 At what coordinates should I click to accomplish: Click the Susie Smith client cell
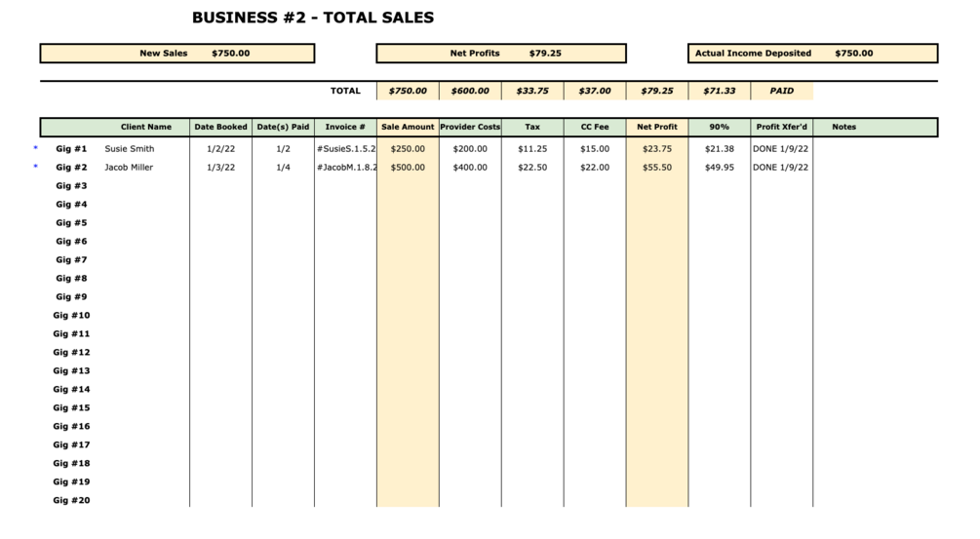tap(130, 149)
